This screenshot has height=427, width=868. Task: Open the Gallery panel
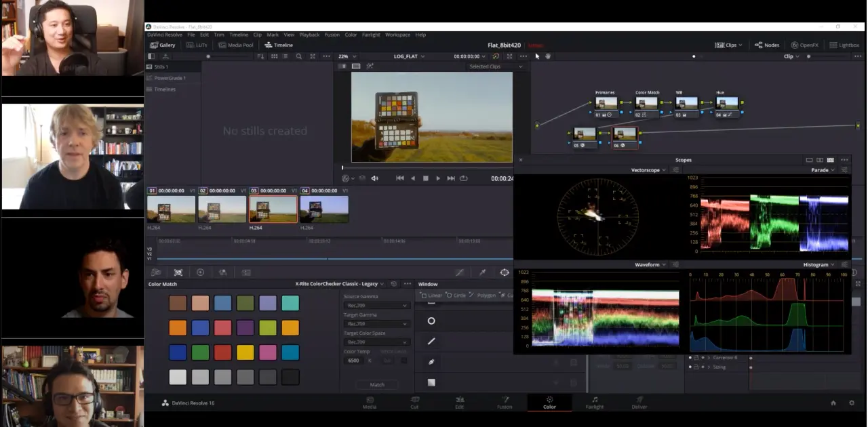163,45
